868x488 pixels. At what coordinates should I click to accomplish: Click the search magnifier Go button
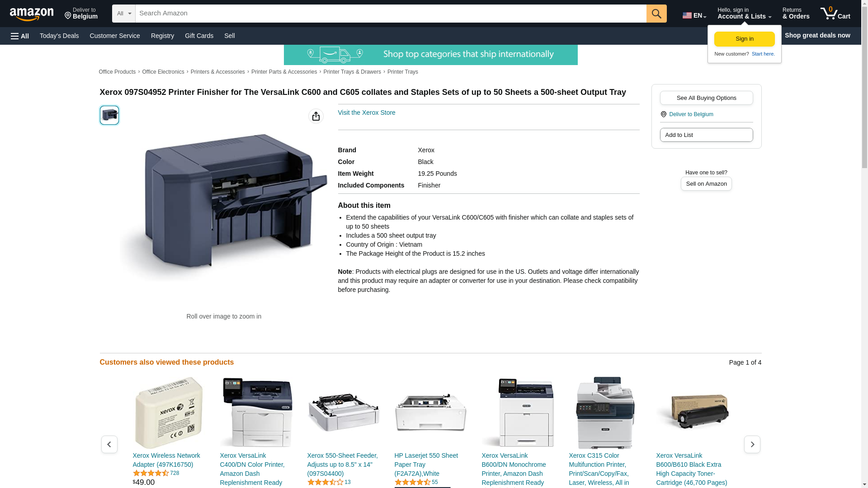coord(656,14)
